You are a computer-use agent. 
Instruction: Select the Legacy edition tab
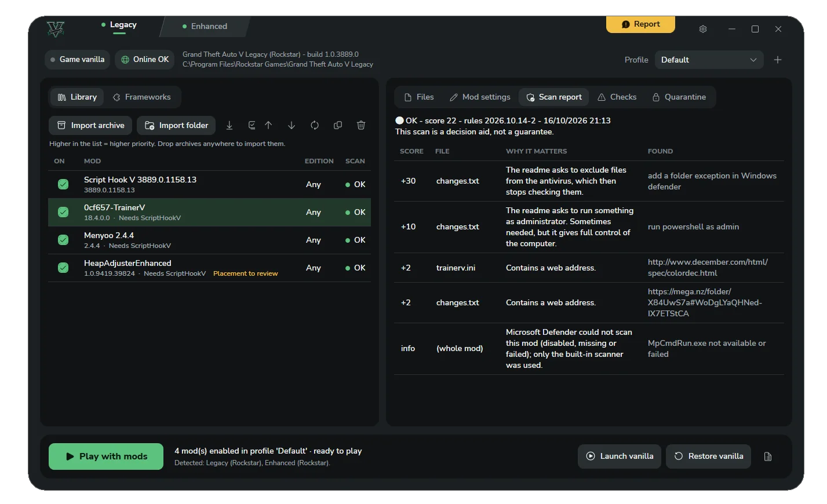(119, 25)
